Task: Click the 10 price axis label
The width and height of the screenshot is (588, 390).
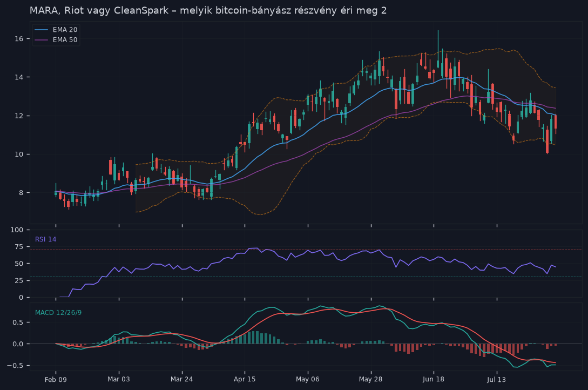Action: (19, 154)
